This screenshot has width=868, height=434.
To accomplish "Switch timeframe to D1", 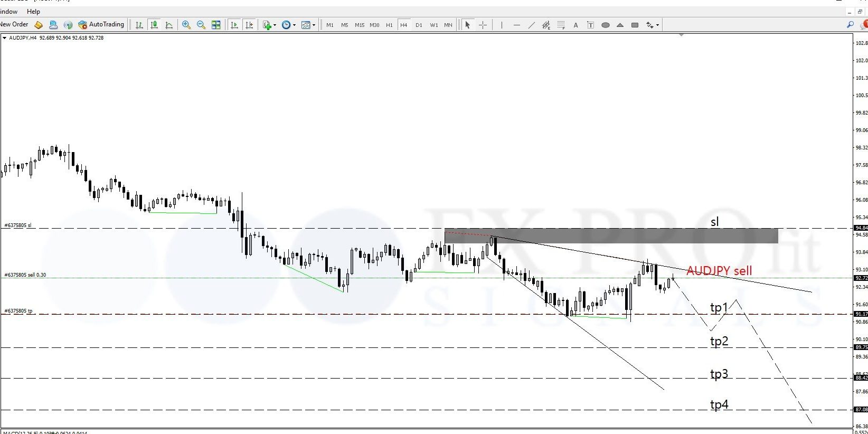I will pyautogui.click(x=419, y=25).
